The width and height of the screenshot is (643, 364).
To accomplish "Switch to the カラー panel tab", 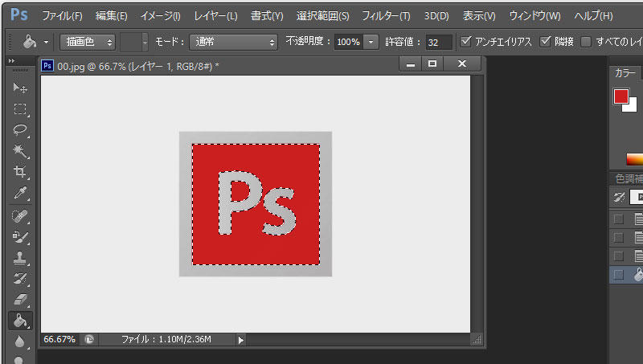I will 625,73.
